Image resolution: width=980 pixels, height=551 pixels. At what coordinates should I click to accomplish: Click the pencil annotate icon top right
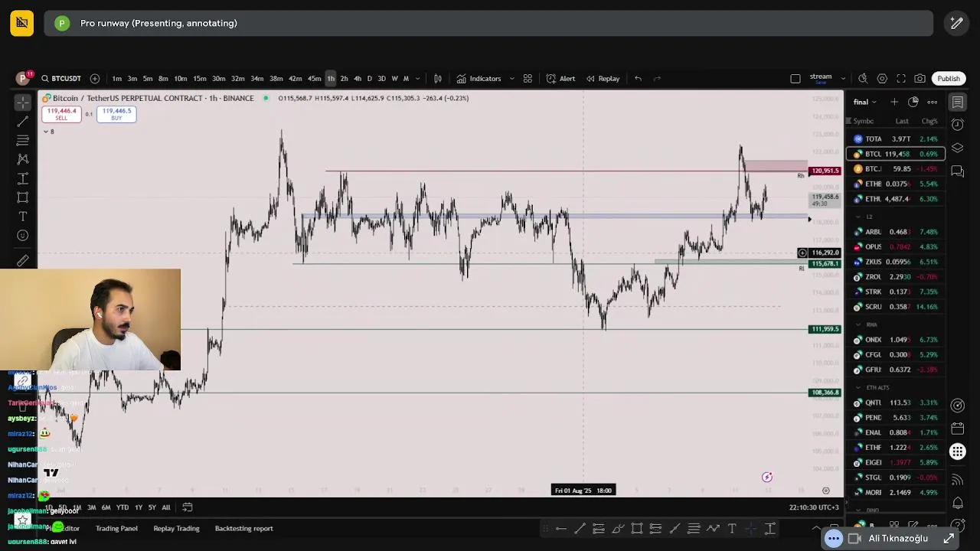(x=956, y=23)
